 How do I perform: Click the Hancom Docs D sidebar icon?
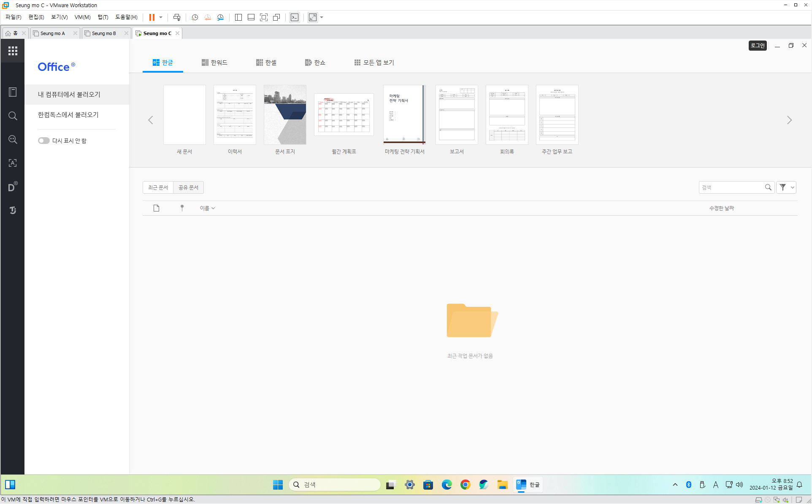pos(13,187)
